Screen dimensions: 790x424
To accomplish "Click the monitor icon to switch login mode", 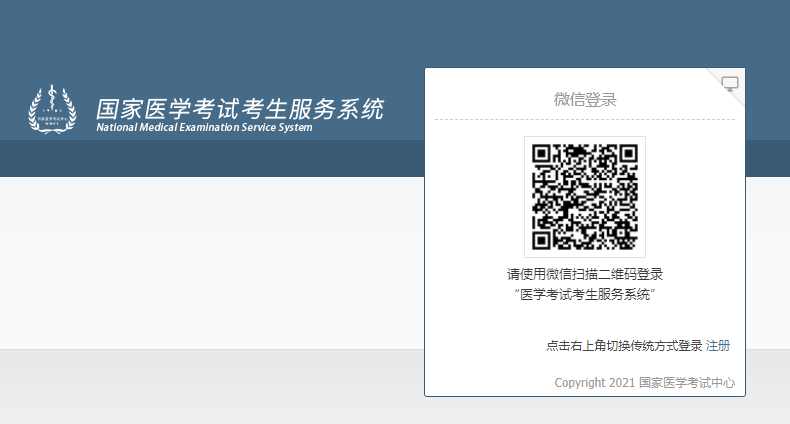I will tap(730, 84).
